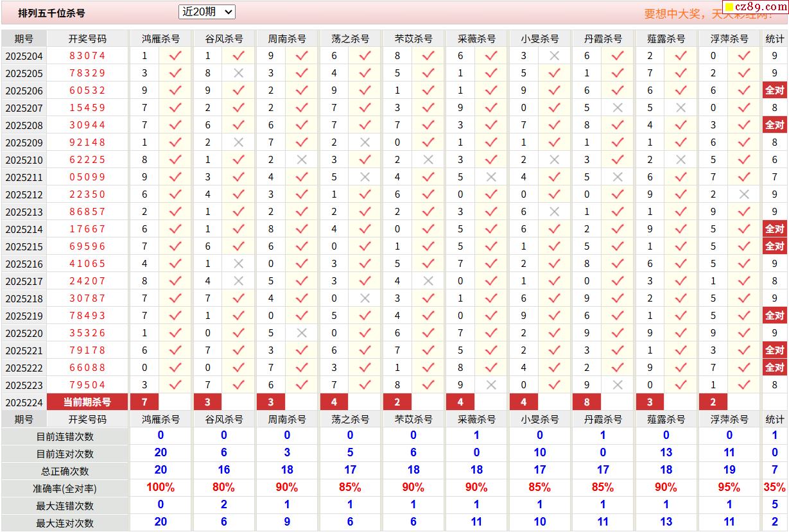Click the red 8 under 丹霞杀号 for 2025224
Viewport: 789px width, 532px height.
(x=587, y=402)
